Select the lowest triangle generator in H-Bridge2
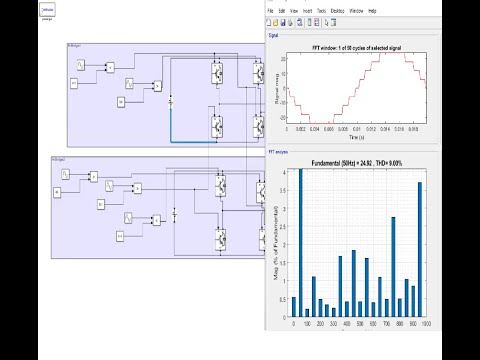The height and width of the screenshot is (360, 480). (128, 218)
